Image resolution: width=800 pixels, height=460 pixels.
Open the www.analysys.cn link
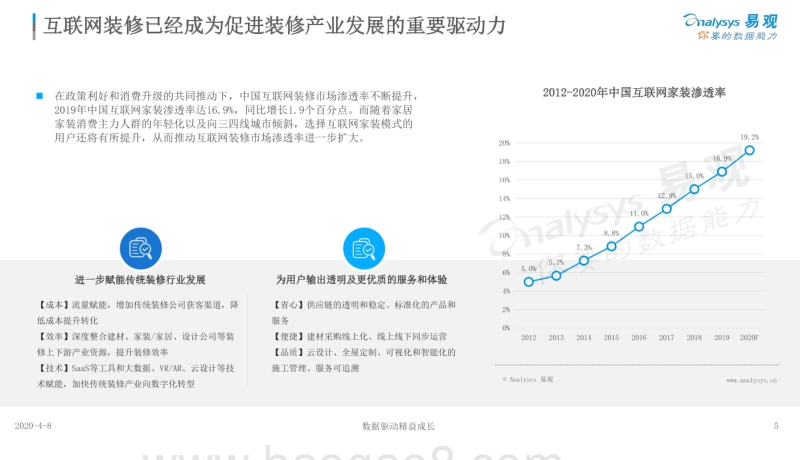752,380
